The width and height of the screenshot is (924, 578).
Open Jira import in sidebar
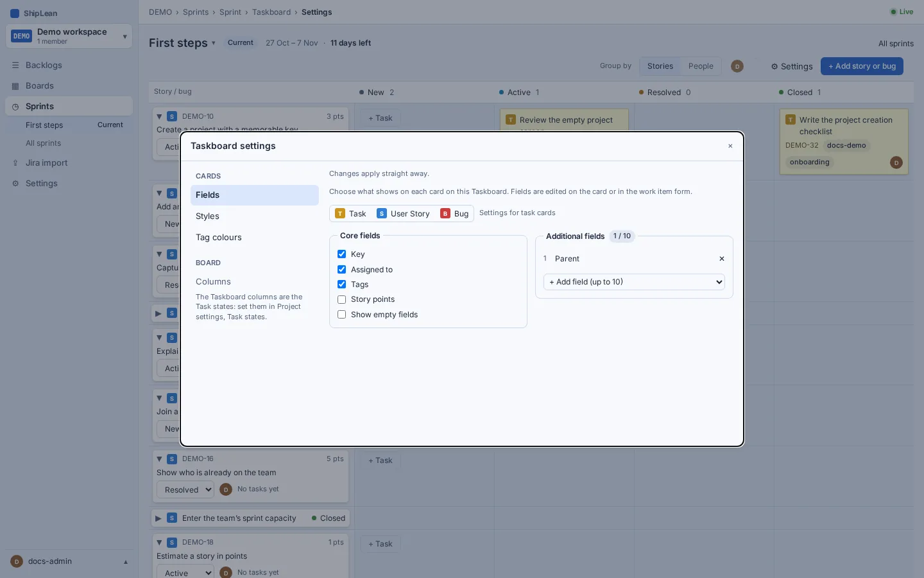69,163
